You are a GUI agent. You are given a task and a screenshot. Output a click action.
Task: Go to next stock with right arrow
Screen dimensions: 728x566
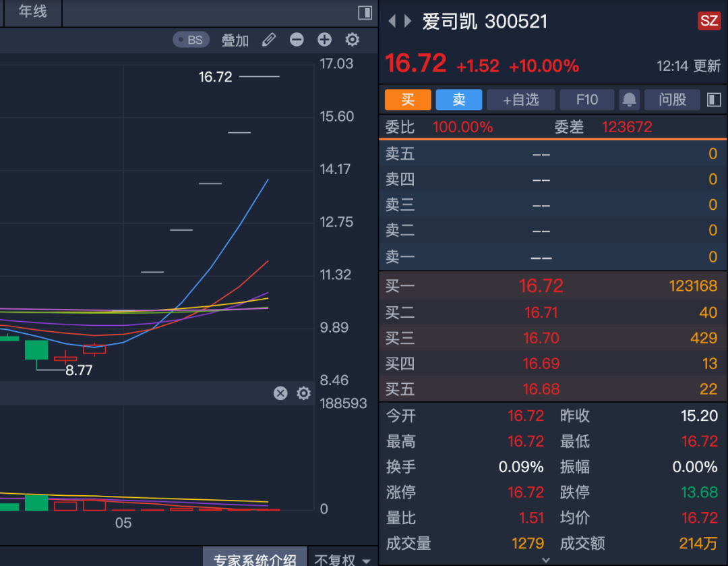point(408,21)
